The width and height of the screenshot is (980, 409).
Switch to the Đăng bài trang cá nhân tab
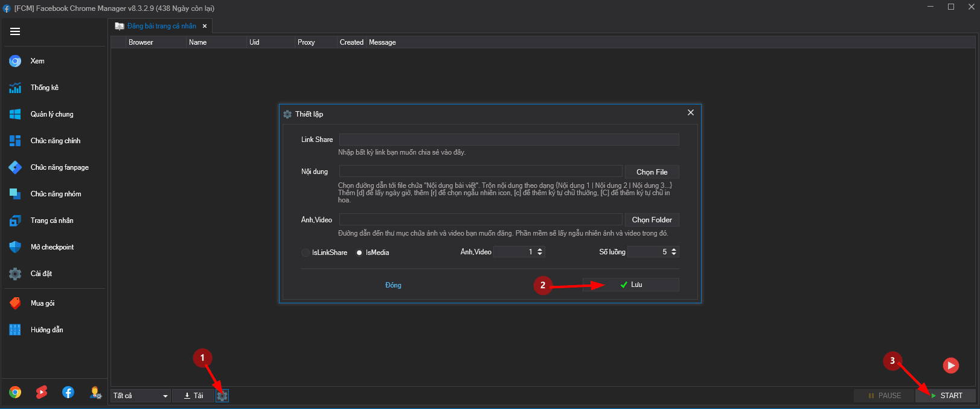[x=161, y=26]
